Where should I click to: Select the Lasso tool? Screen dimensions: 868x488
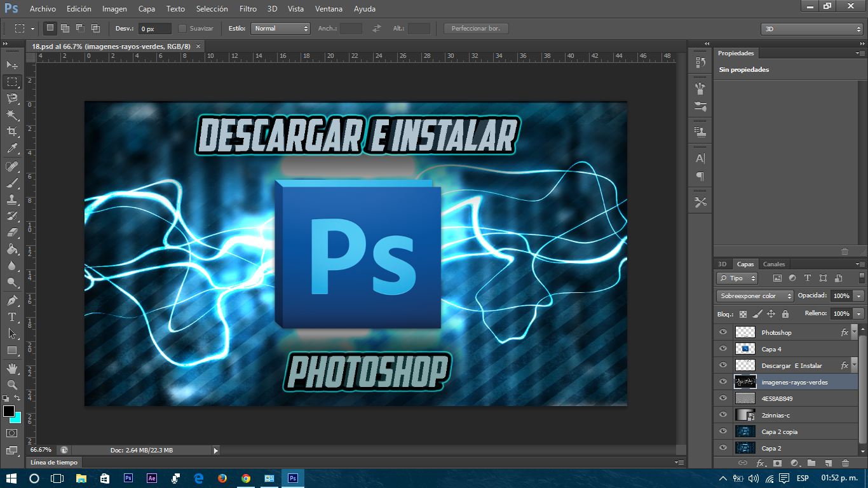point(11,98)
